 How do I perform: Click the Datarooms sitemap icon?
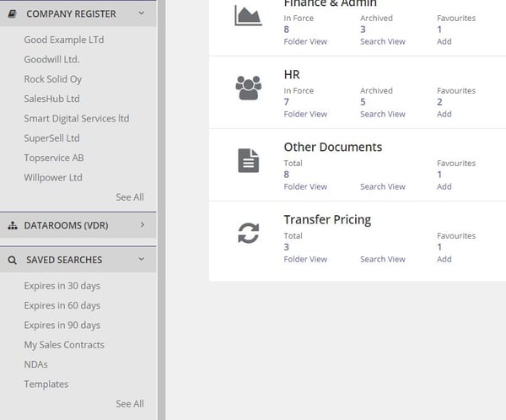coord(13,225)
